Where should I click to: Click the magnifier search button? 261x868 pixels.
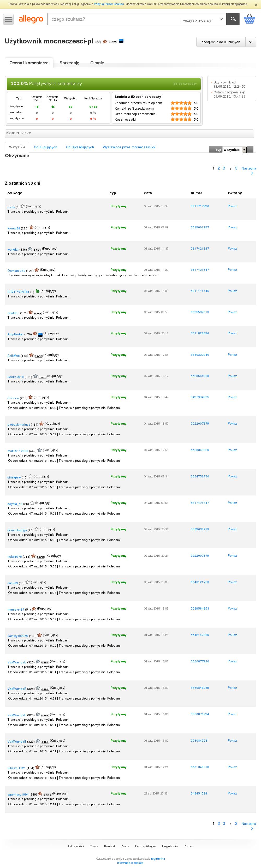233,19
